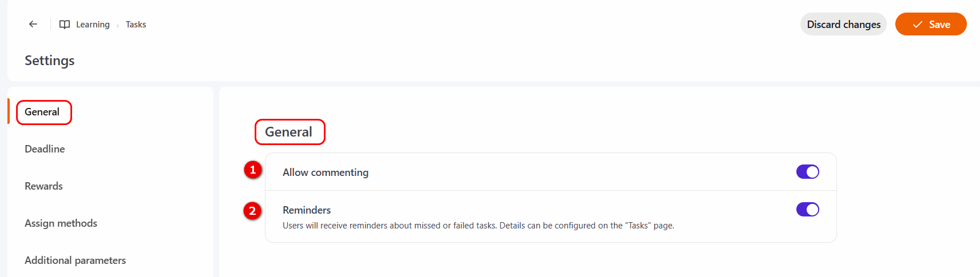Click the Allow commenting label
980x277 pixels.
click(x=326, y=172)
